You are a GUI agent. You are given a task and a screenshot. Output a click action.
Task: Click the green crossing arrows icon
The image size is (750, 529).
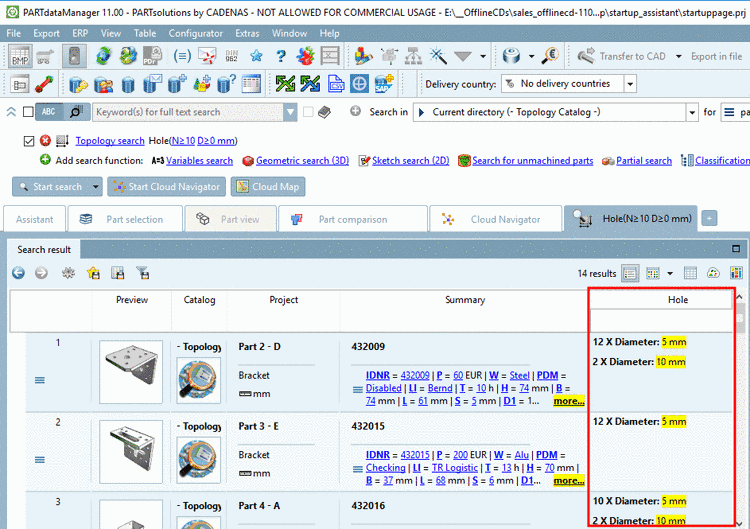pos(286,84)
